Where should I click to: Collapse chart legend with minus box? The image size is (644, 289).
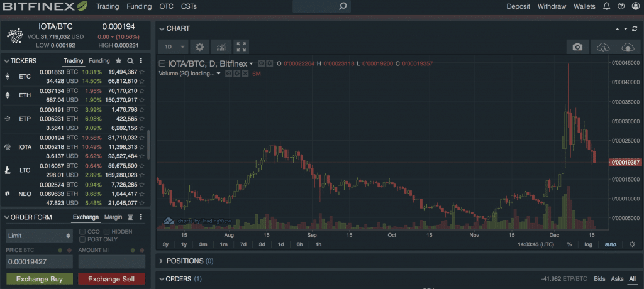162,63
